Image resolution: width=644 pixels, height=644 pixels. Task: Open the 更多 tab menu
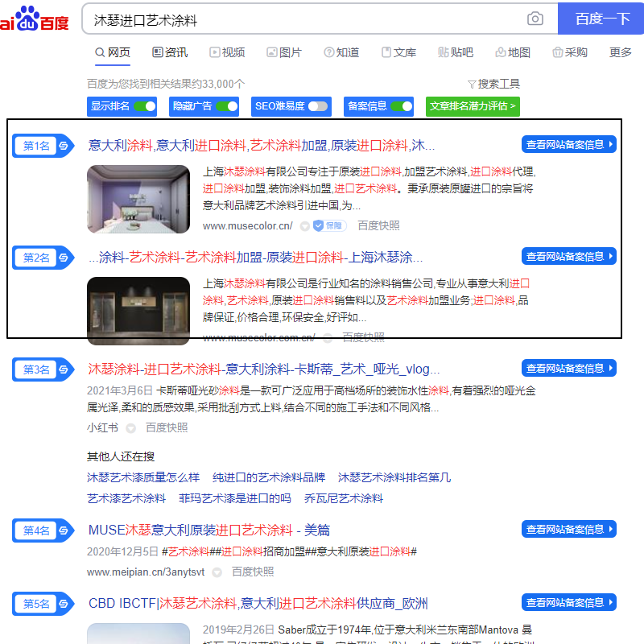[620, 52]
